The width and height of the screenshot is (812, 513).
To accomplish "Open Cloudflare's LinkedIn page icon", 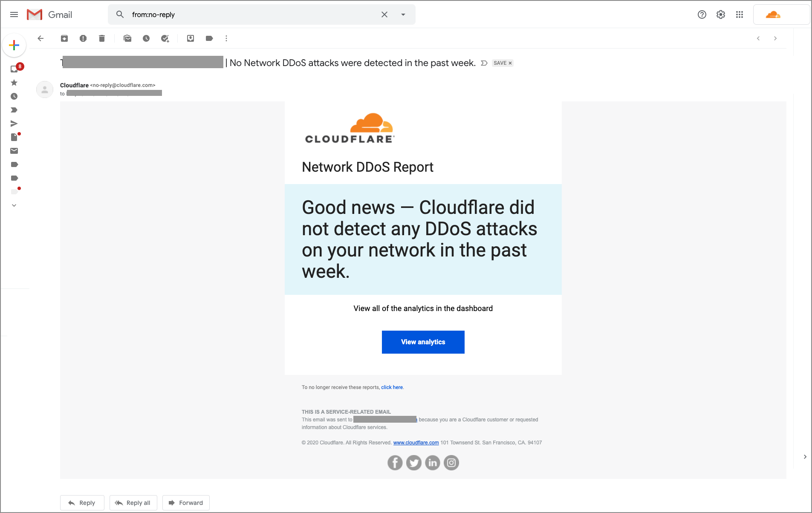I will pyautogui.click(x=433, y=463).
